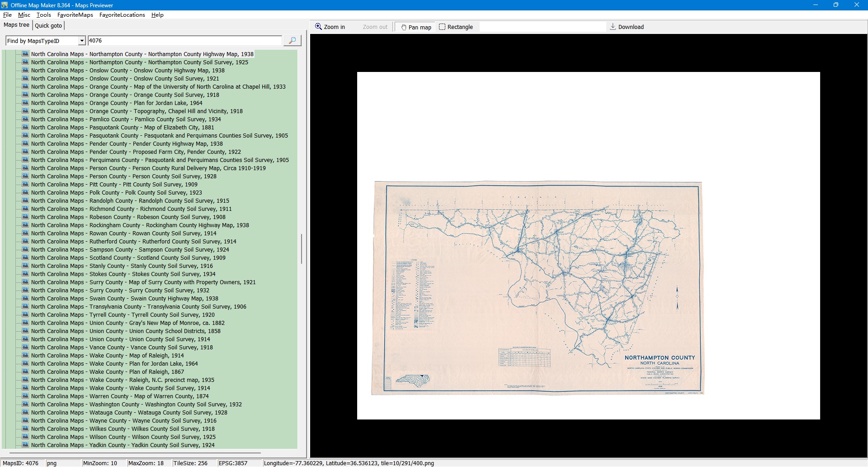The width and height of the screenshot is (868, 467).
Task: Switch to the Maps tree tab
Action: [17, 25]
